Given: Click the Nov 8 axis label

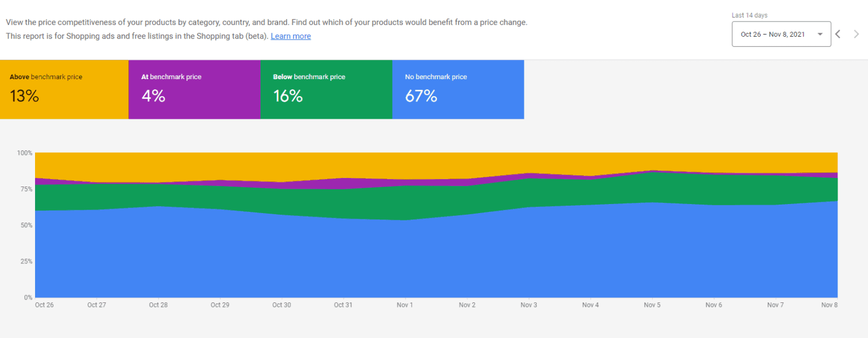Looking at the screenshot, I should [x=829, y=305].
